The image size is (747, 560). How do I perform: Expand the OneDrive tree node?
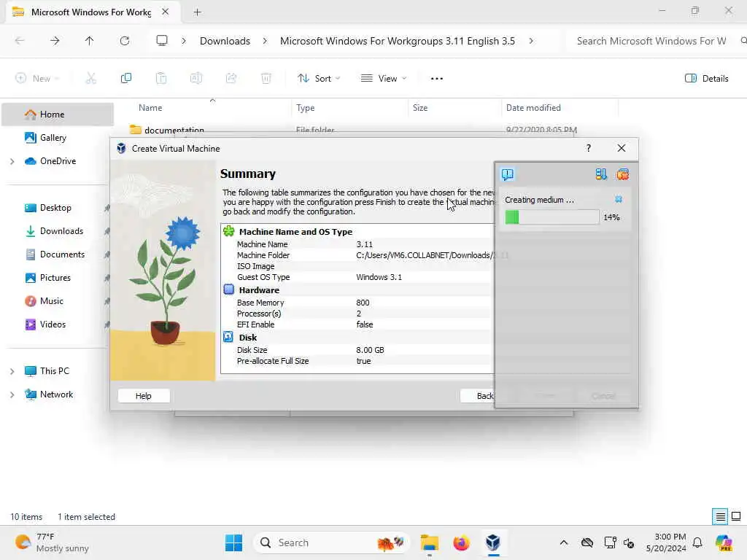12,161
